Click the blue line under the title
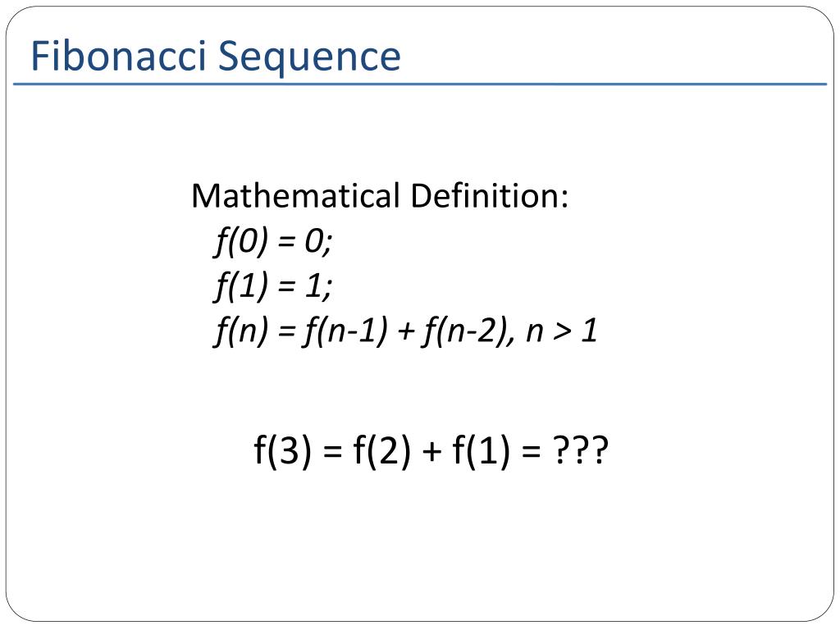Image resolution: width=840 pixels, height=630 pixels. (420, 84)
